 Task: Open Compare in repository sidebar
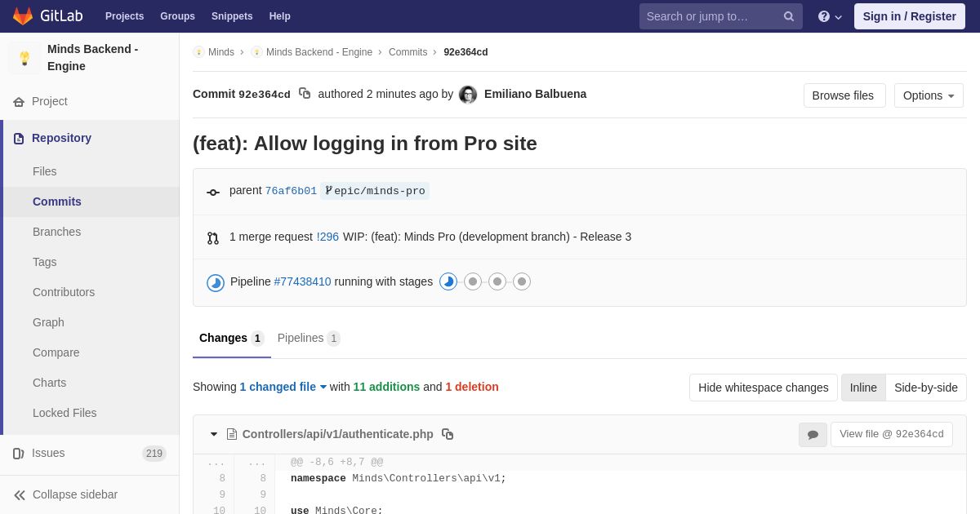(56, 352)
